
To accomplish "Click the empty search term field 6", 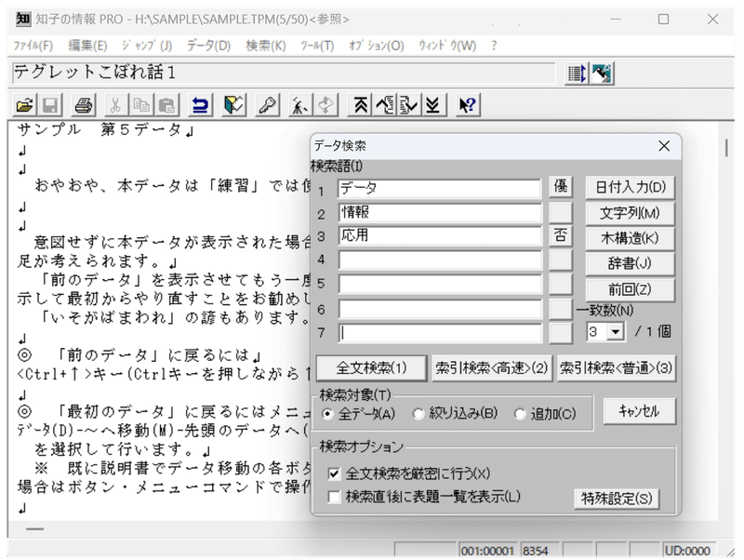I will (x=439, y=309).
